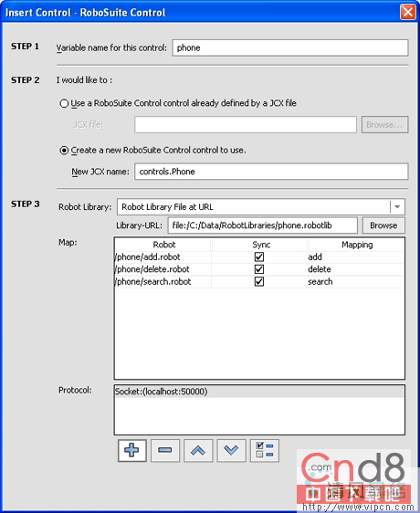Click the 'delete' mapping cell
Viewport: 420px width, 513px height.
[x=356, y=269]
